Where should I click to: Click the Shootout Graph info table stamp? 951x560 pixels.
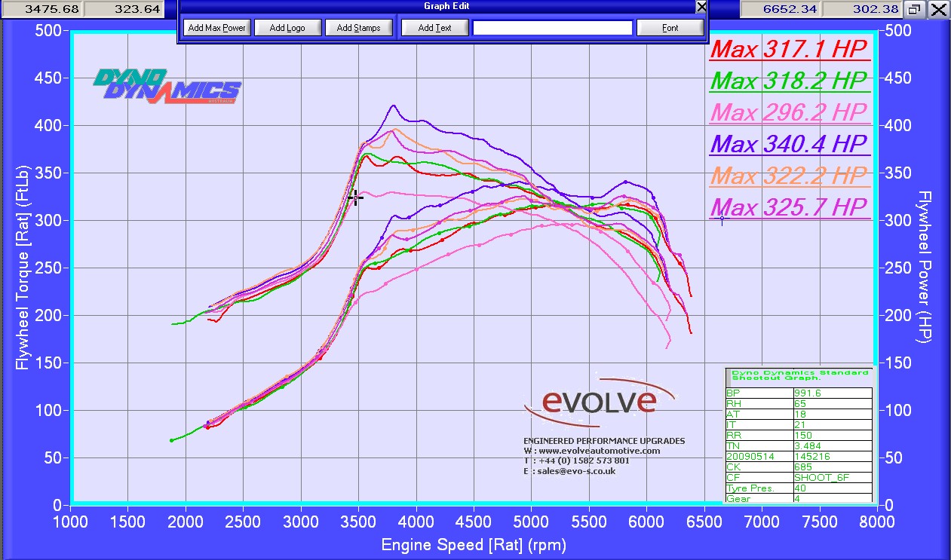[x=798, y=436]
